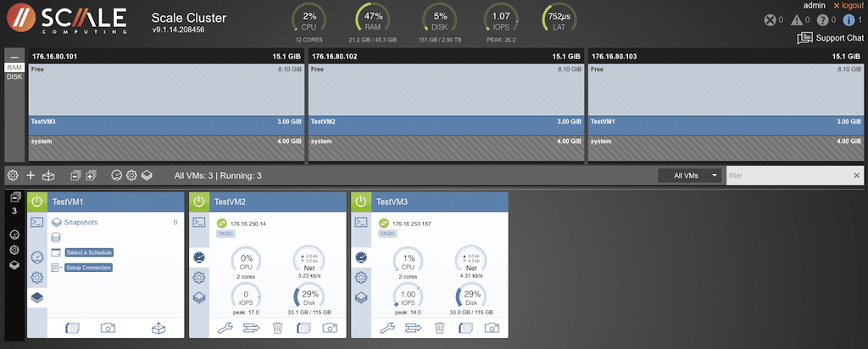Viewport: 868px width, 349px height.
Task: Show snapshots view for all VMs in toolbar
Action: (x=146, y=175)
